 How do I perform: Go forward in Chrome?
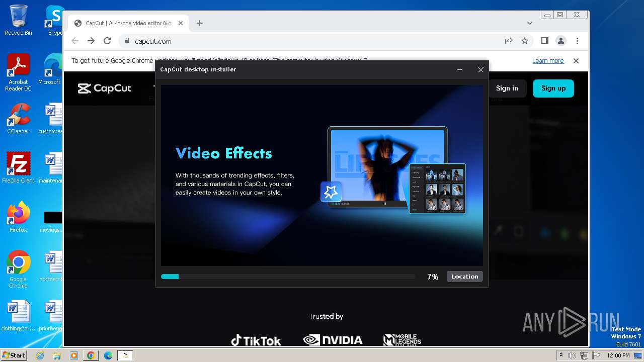pyautogui.click(x=91, y=41)
